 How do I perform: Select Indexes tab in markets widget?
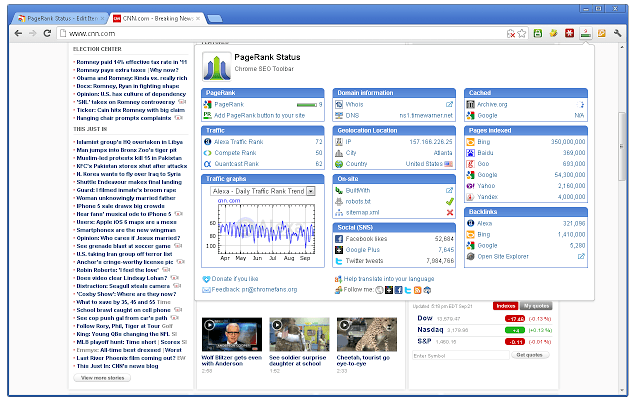coord(505,306)
